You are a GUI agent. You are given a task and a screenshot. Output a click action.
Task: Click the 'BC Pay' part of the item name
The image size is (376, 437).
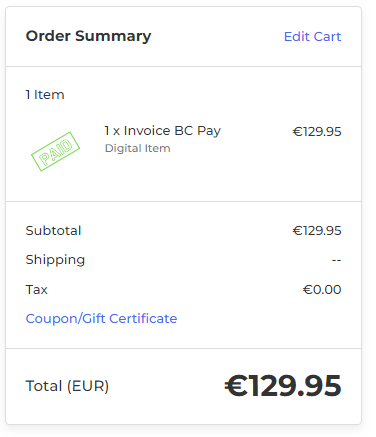pyautogui.click(x=198, y=131)
